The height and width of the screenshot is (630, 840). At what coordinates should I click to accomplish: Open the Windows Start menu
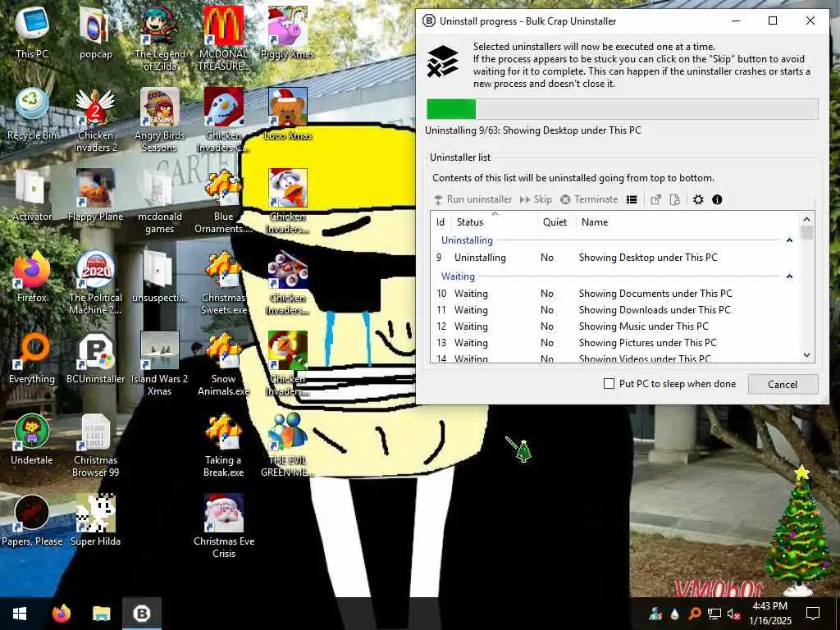point(20,614)
